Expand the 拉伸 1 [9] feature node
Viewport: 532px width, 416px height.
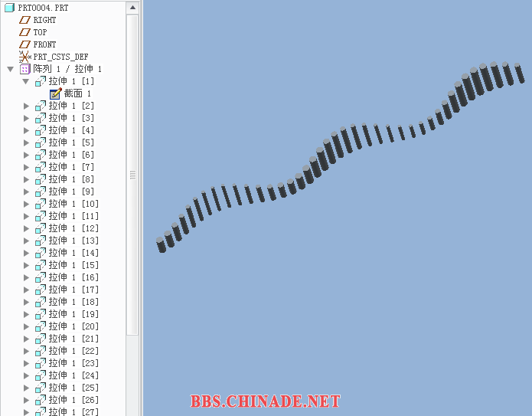[x=26, y=192]
